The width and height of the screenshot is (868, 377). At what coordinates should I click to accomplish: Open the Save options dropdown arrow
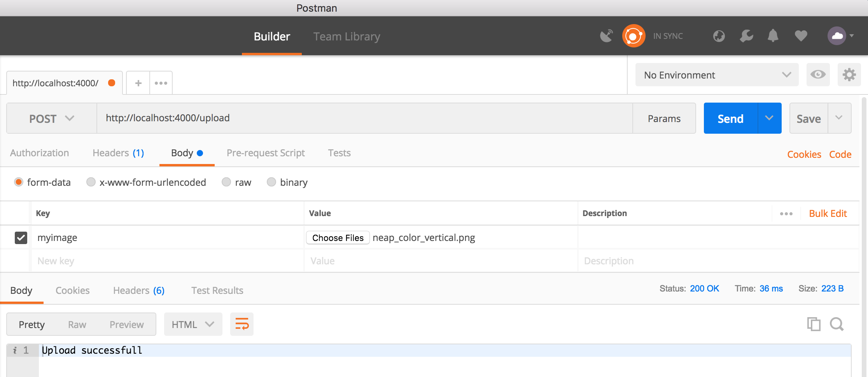839,118
